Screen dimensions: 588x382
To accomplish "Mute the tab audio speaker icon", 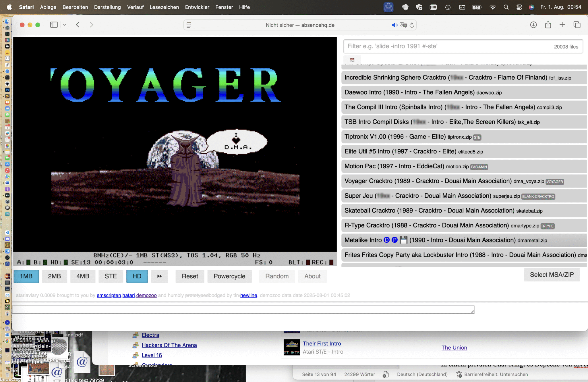I will 394,25.
